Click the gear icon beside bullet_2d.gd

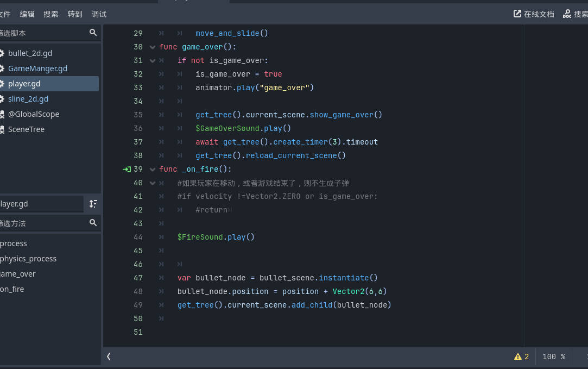pyautogui.click(x=2, y=53)
